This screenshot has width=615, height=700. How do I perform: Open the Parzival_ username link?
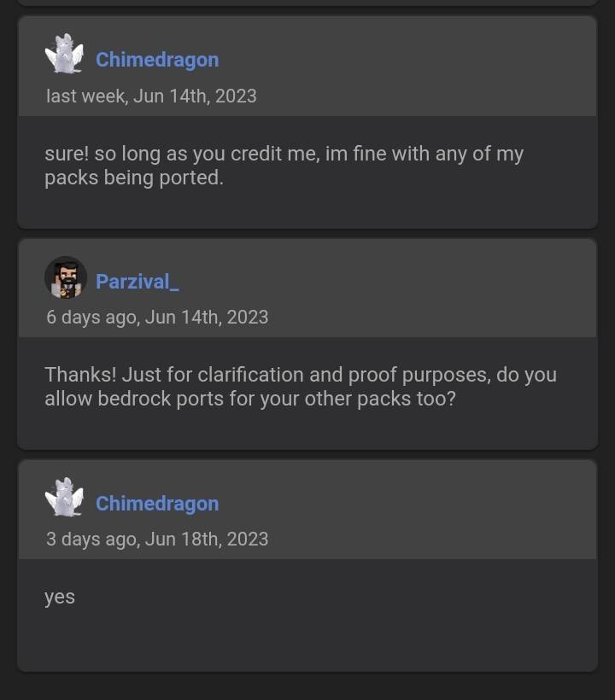click(x=138, y=282)
